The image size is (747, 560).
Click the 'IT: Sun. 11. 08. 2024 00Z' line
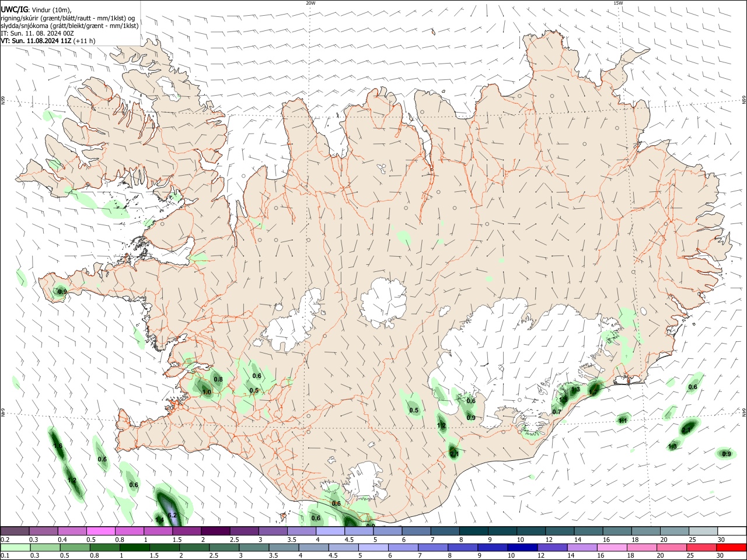tap(37, 33)
